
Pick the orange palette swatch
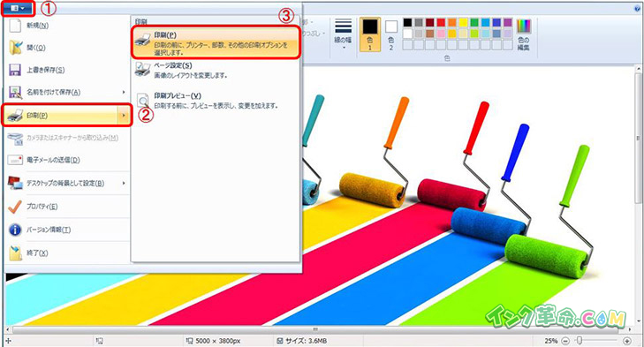451,23
